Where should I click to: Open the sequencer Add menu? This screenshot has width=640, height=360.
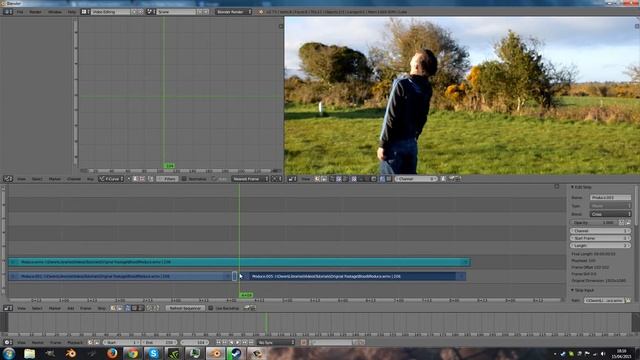(71, 308)
